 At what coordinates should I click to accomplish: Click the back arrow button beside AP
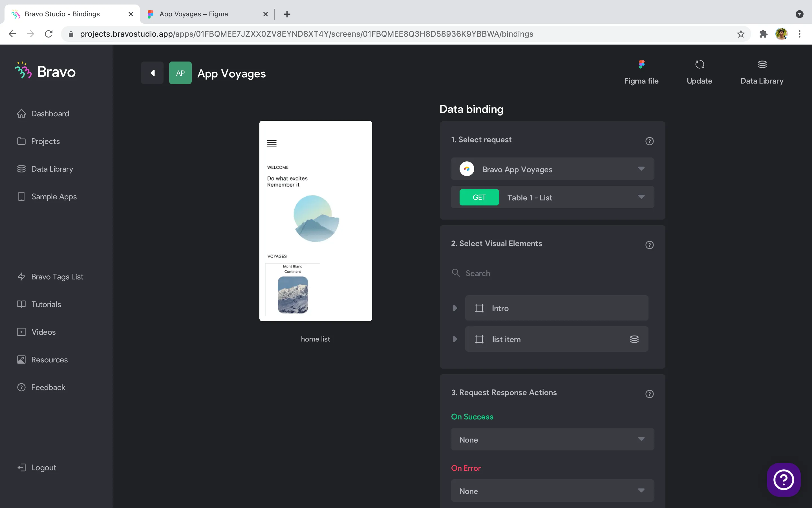coord(152,73)
